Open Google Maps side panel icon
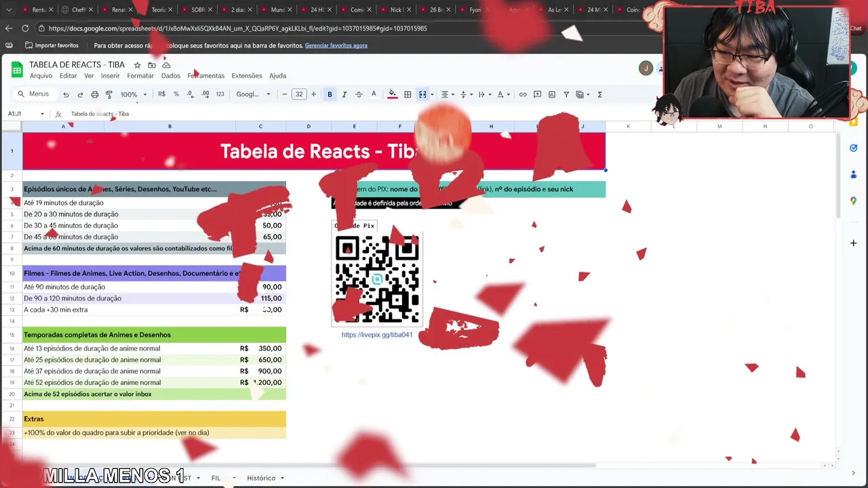 [853, 201]
